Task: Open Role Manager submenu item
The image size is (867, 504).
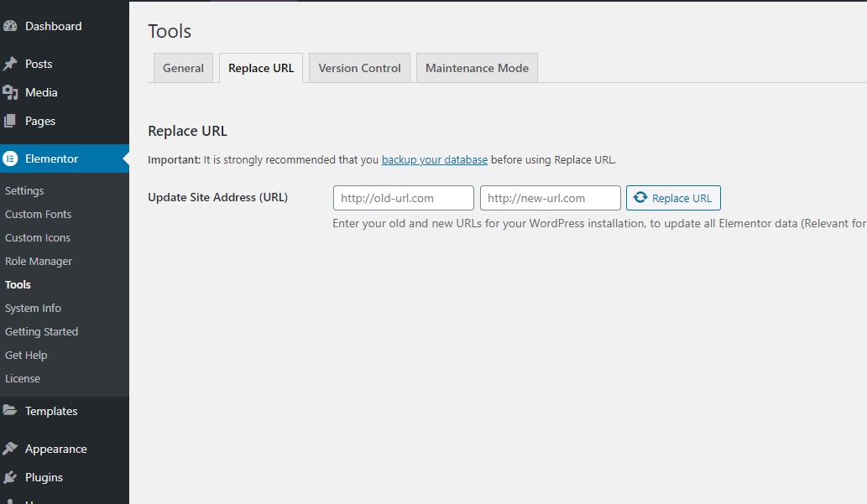Action: click(x=39, y=261)
